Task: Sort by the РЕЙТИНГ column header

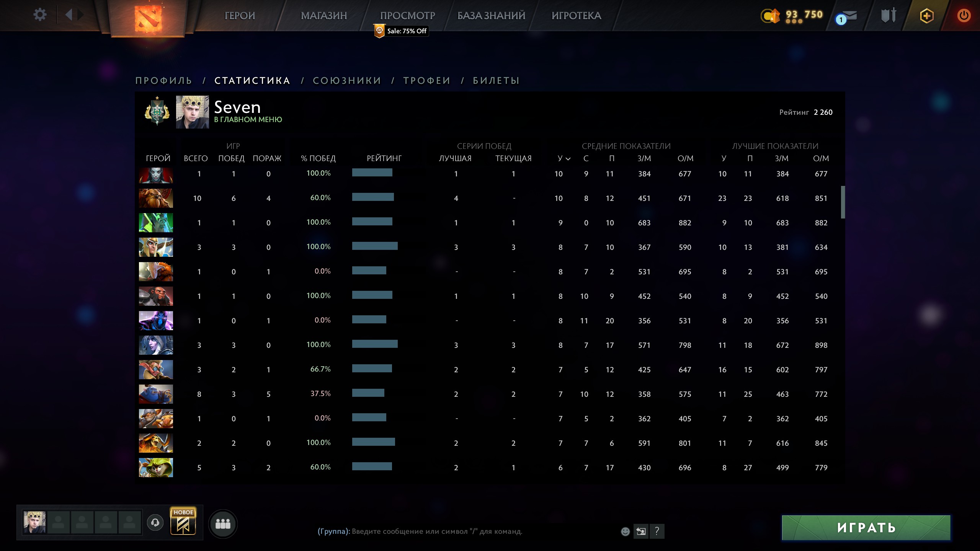Action: (x=384, y=158)
